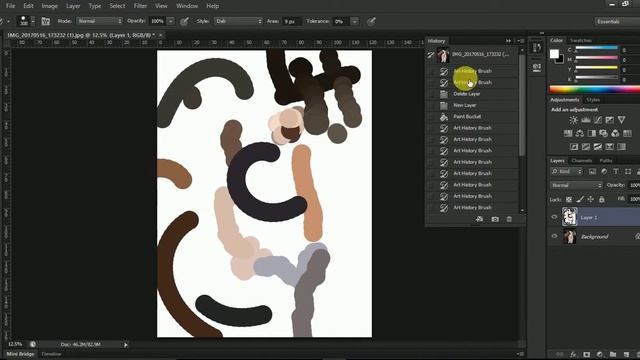The height and width of the screenshot is (360, 640).
Task: Filter layers by type layer icon
Action: point(616,171)
